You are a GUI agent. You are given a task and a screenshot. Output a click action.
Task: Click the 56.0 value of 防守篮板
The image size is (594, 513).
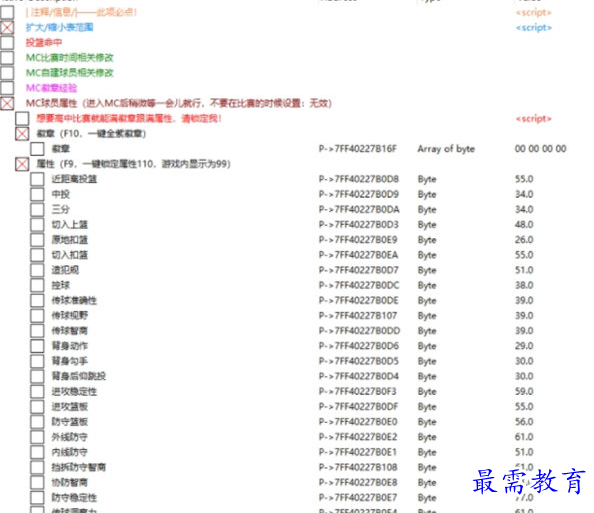[524, 421]
